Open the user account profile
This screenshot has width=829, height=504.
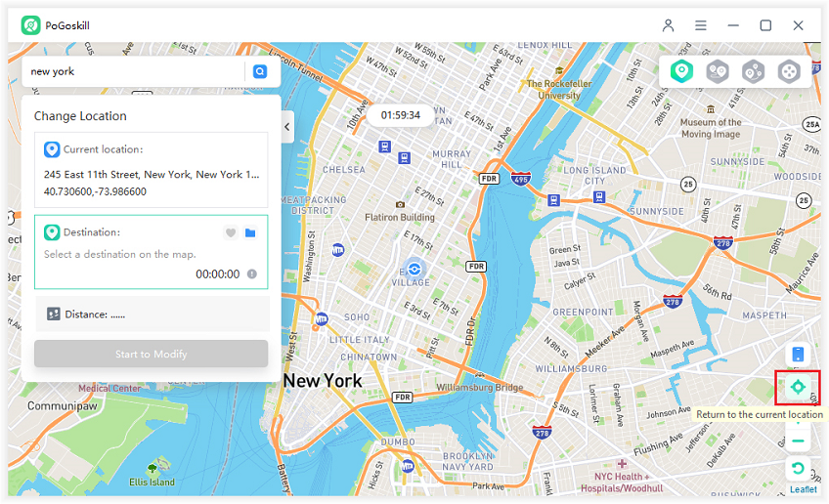(669, 25)
